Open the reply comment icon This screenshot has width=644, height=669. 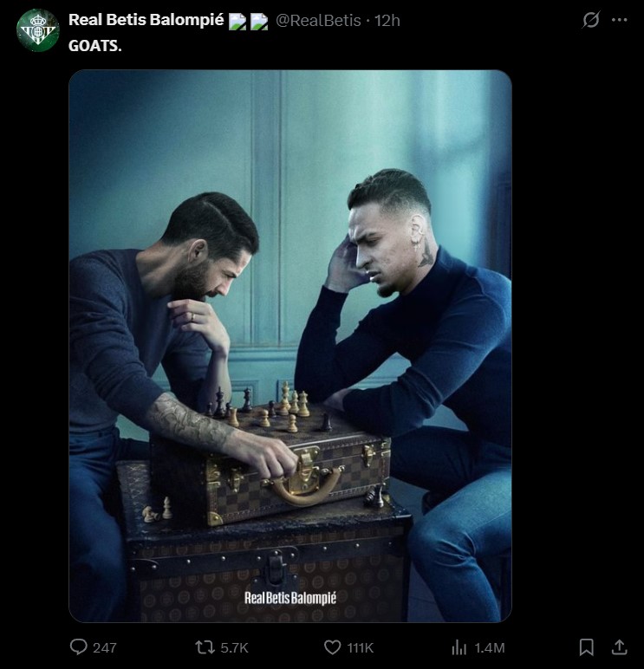pos(79,647)
